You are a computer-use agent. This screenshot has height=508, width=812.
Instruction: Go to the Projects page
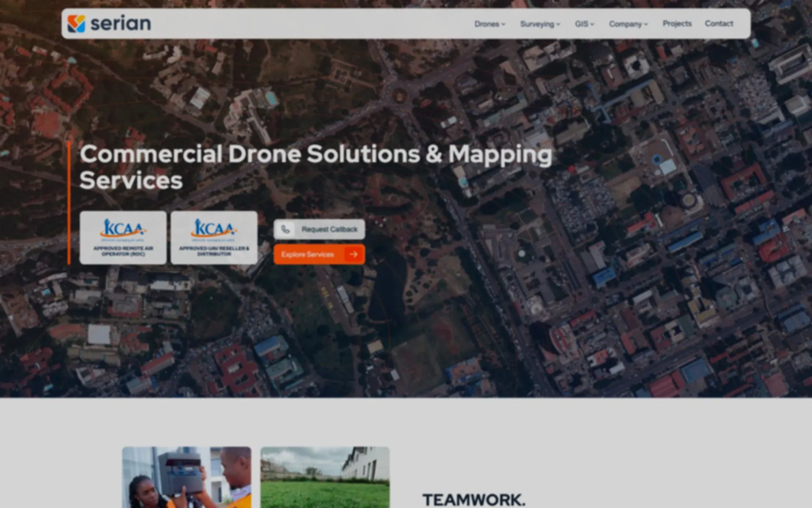click(x=677, y=24)
